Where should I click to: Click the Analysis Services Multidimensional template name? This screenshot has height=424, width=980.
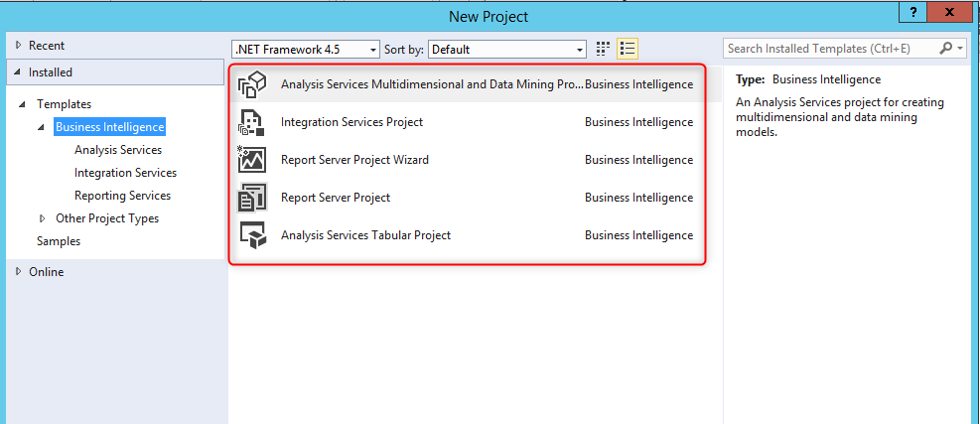[x=432, y=84]
